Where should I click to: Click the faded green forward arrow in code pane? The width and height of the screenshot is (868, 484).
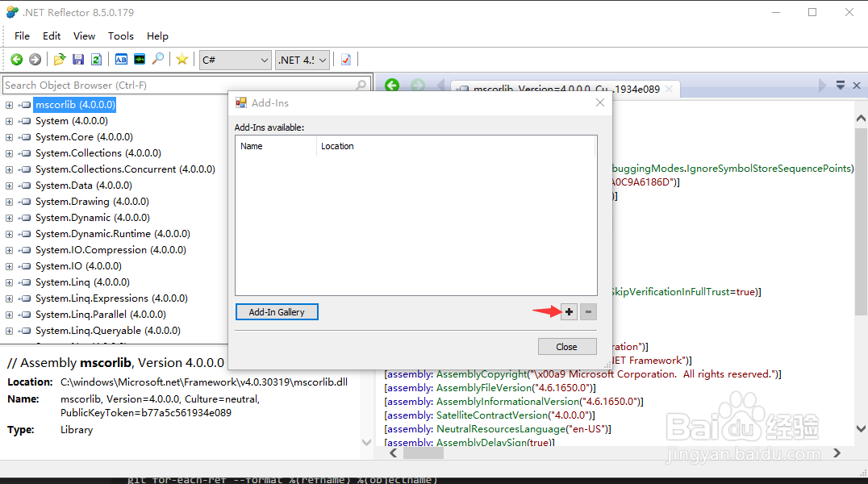pos(418,86)
